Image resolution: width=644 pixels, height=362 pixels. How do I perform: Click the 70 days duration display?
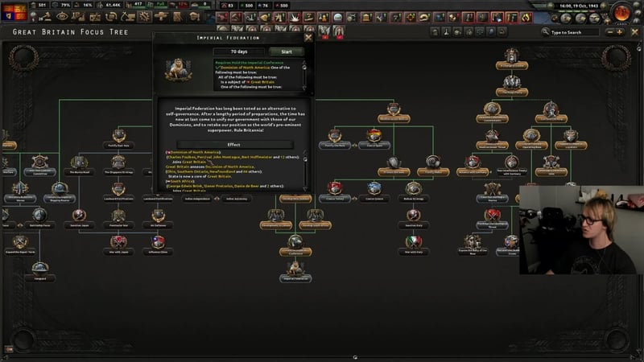239,51
